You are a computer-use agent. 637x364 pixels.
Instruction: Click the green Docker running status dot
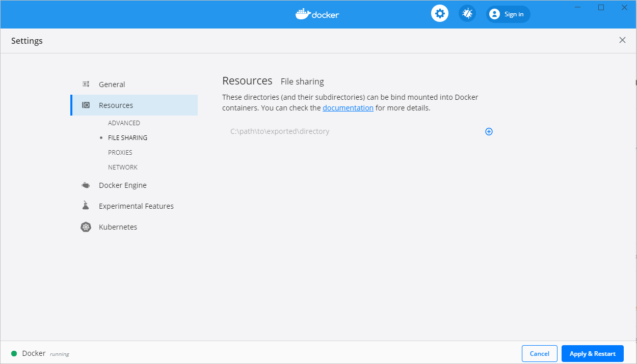pos(14,353)
